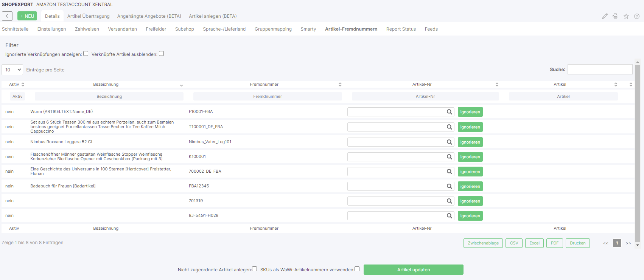Screen dimensions: 644x280
Task: Click search magnifier in 8J-54G1-H028 row
Action: [449, 216]
